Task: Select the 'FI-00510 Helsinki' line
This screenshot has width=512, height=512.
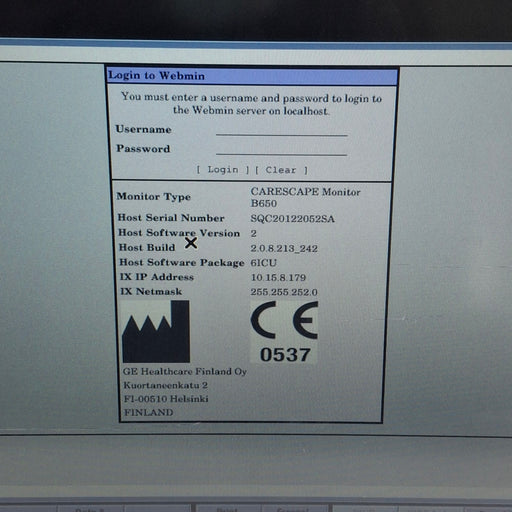Action: [x=166, y=399]
